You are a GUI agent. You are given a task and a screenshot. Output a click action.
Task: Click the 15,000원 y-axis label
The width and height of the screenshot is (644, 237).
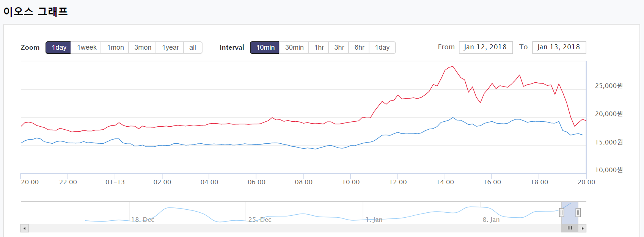click(609, 142)
